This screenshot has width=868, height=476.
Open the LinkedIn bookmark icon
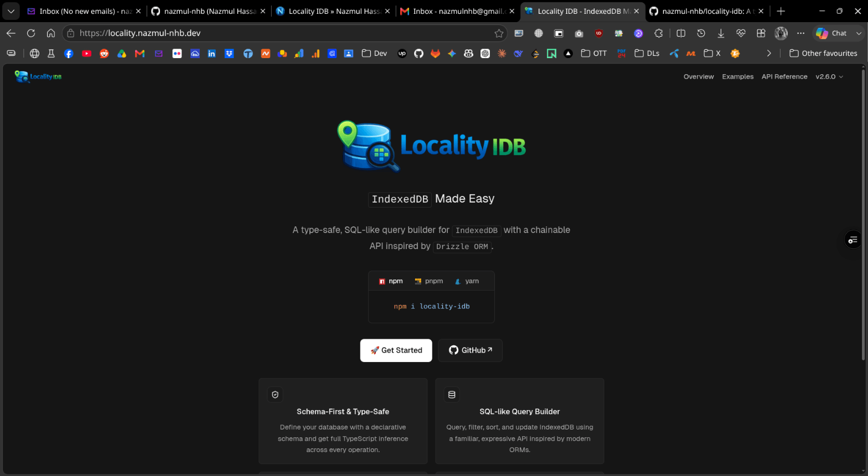(211, 54)
